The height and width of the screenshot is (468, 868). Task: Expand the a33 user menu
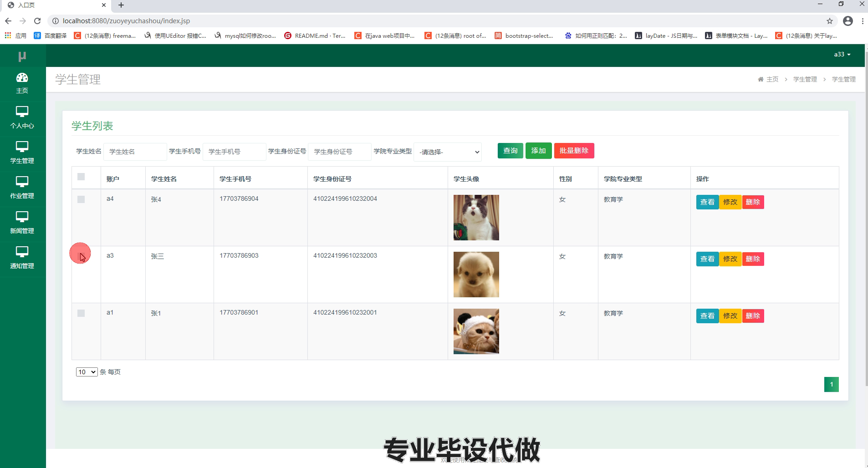[x=842, y=54]
